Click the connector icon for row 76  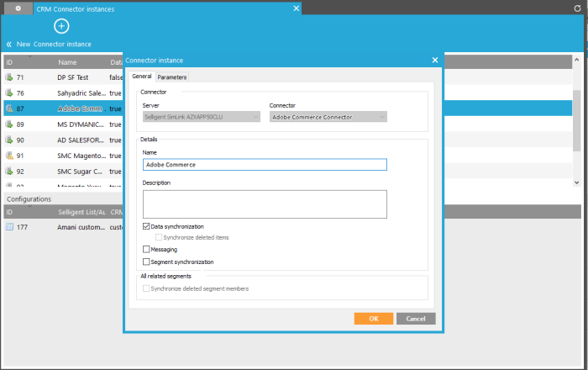coord(9,92)
